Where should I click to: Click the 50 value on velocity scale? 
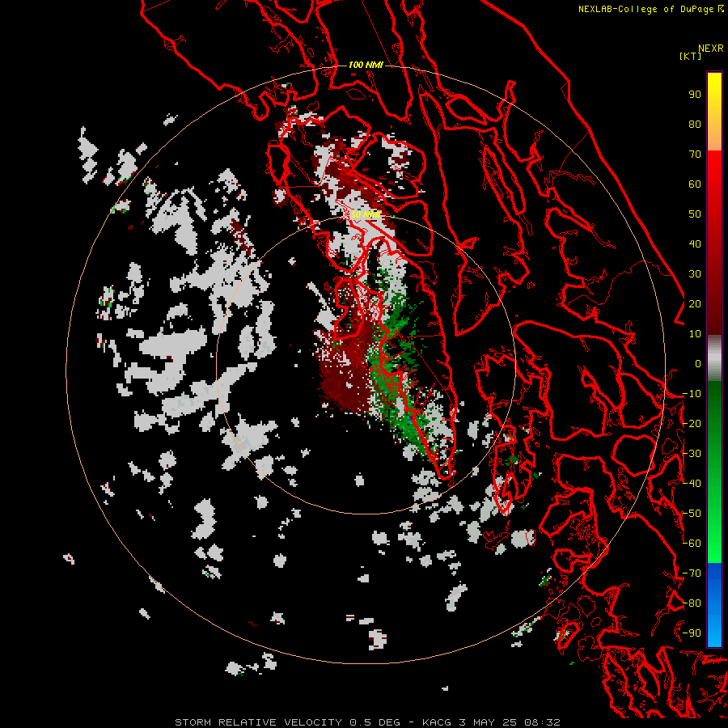pyautogui.click(x=695, y=214)
